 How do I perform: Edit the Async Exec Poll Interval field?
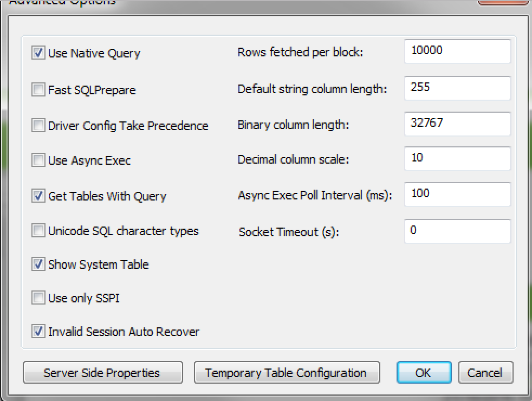click(x=457, y=194)
